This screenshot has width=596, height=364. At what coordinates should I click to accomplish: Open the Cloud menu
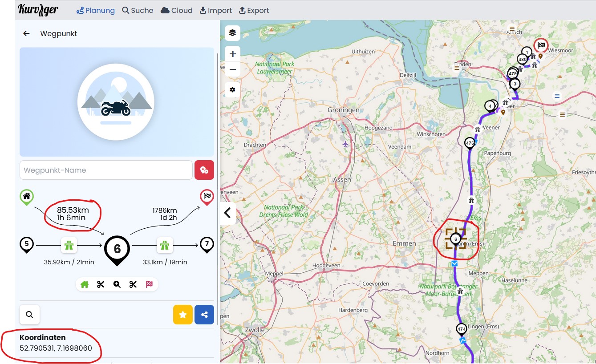177,10
